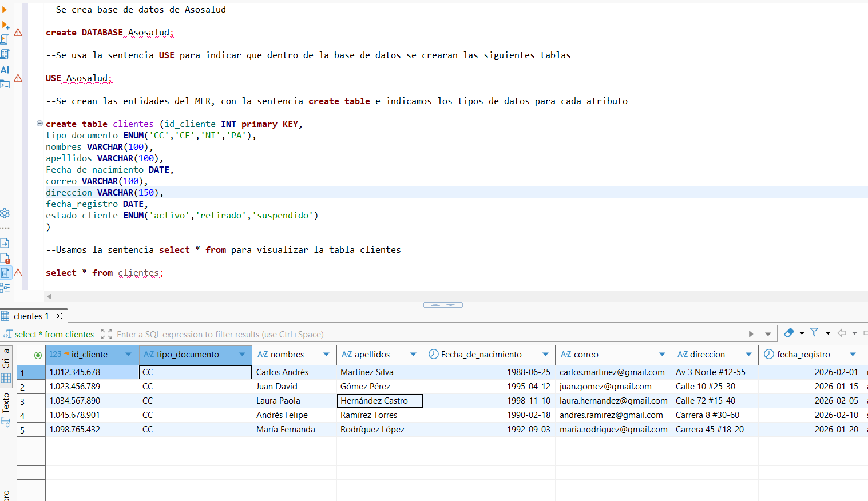Image resolution: width=868 pixels, height=501 pixels.
Task: Open fecha_registro column dropdown arrow
Action: [853, 355]
